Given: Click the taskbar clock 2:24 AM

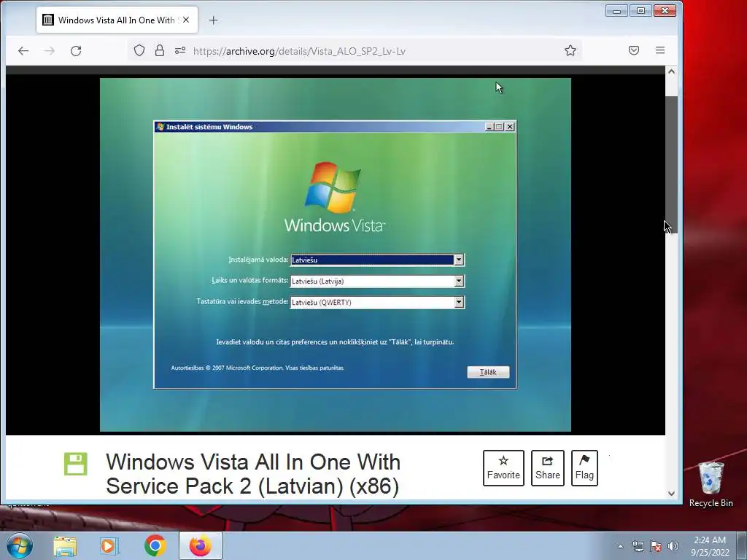Looking at the screenshot, I should point(710,546).
